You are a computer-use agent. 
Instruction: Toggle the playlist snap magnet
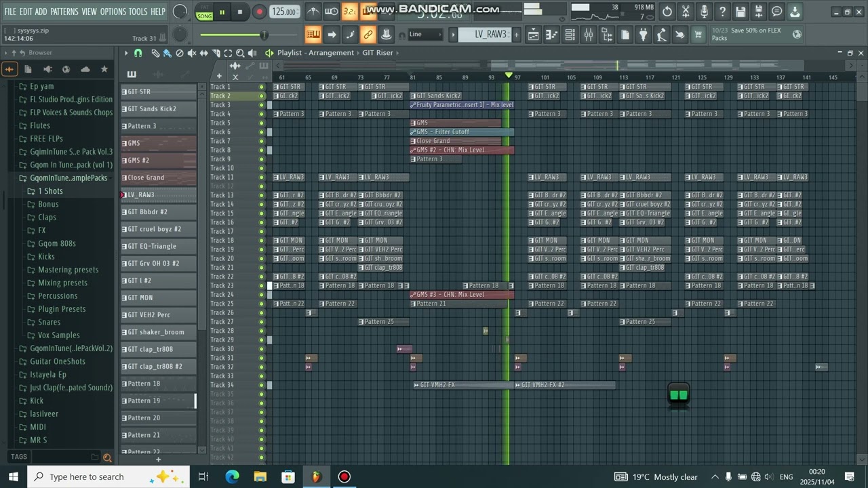(x=138, y=53)
